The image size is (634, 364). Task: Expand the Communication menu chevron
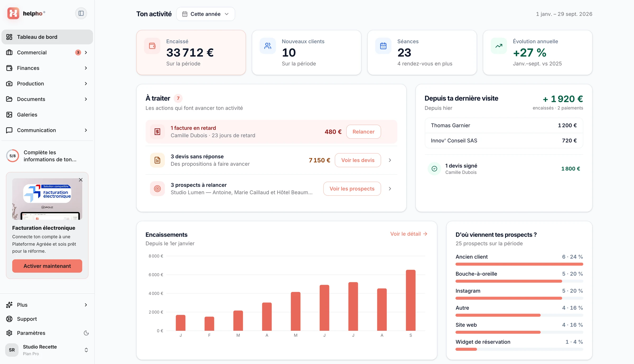(86, 130)
